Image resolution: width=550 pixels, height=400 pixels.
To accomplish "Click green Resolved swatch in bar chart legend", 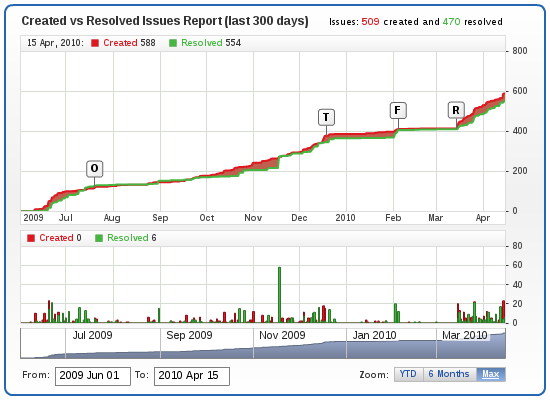I will [x=99, y=238].
